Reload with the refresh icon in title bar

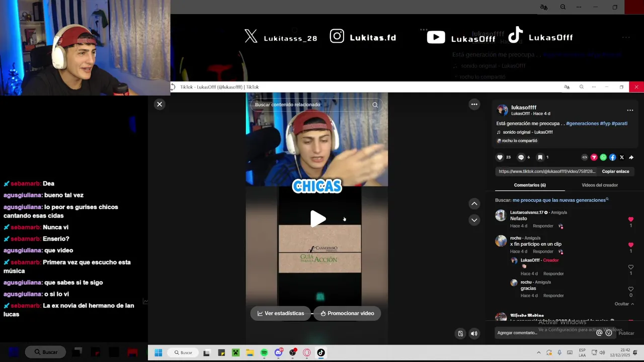(x=173, y=87)
